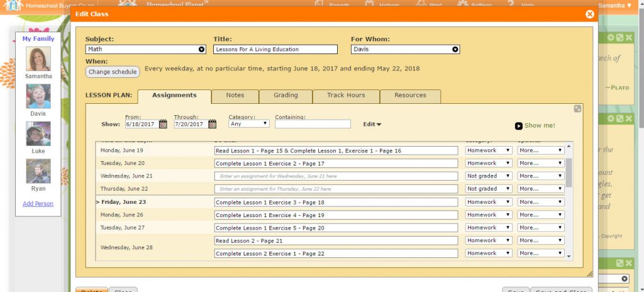The height and width of the screenshot is (292, 644).
Task: Open the Through date calendar picker
Action: (213, 124)
